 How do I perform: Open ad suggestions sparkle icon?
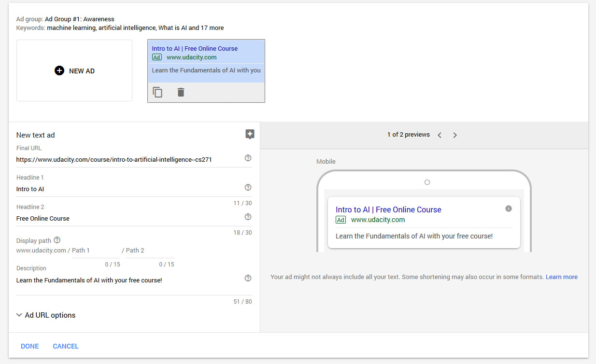pyautogui.click(x=250, y=135)
